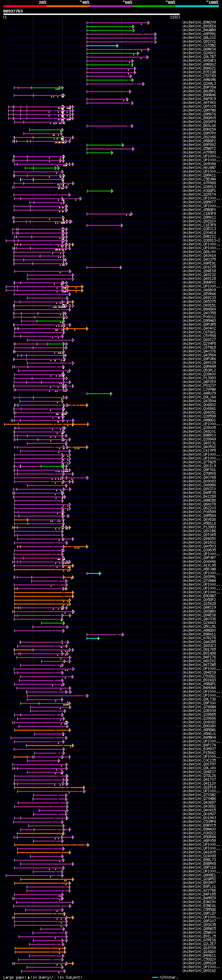Click label UniRef100_A9PE91
This screenshot has height=980, width=222.
pyautogui.click(x=199, y=263)
